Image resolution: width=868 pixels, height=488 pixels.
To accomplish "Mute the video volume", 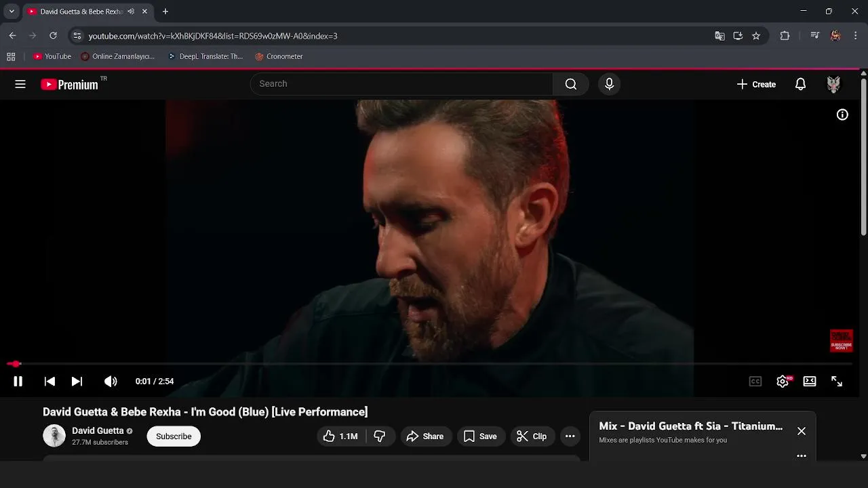I will pyautogui.click(x=111, y=382).
